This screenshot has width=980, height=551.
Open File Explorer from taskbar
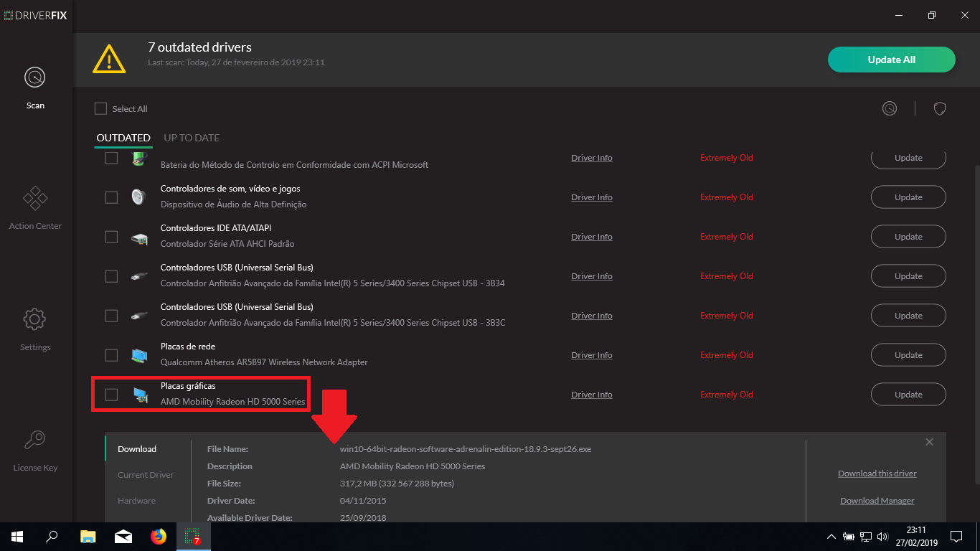point(88,536)
